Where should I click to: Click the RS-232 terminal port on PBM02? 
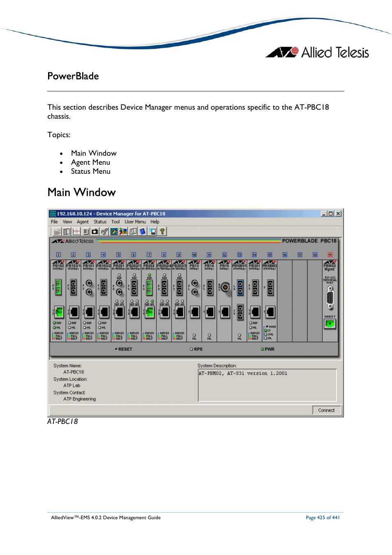(330, 298)
